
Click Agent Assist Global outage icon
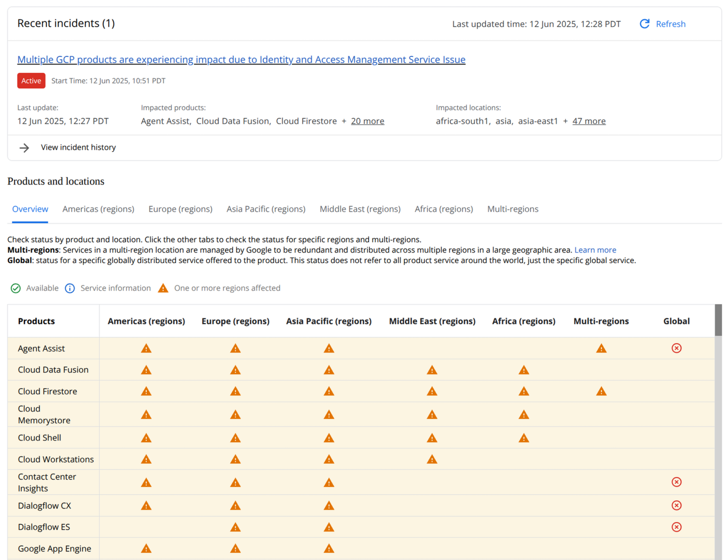[x=676, y=348]
